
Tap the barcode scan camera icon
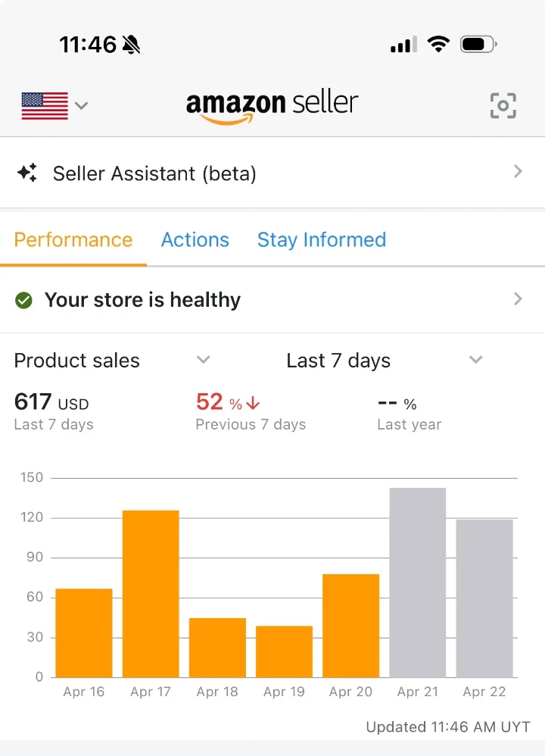(503, 105)
